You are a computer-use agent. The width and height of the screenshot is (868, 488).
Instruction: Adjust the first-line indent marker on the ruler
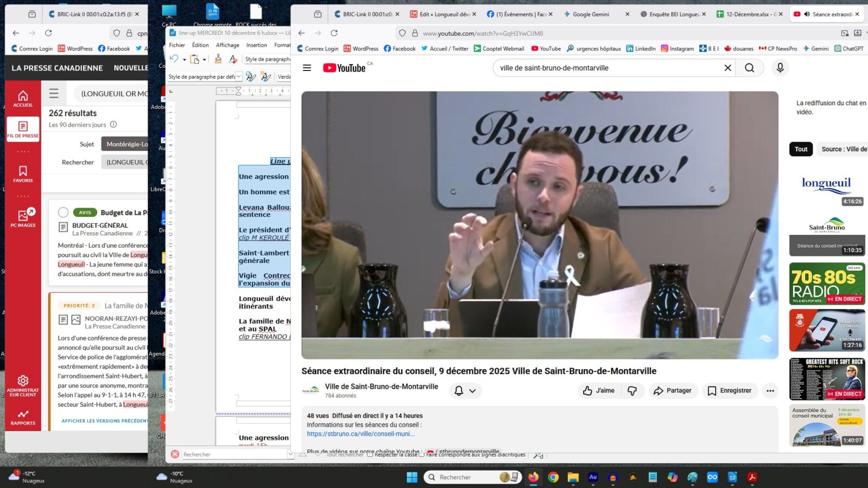tap(239, 88)
